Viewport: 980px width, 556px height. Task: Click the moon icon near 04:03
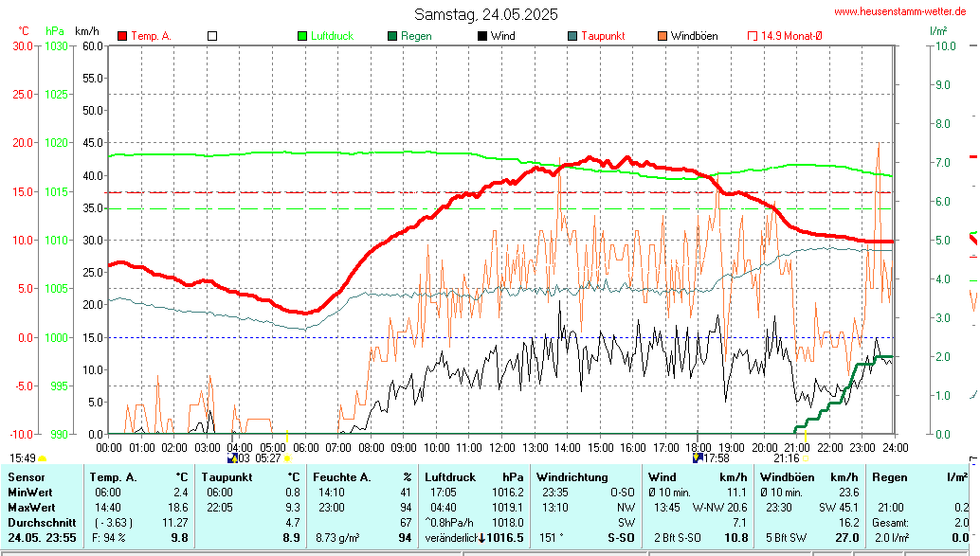pyautogui.click(x=231, y=458)
